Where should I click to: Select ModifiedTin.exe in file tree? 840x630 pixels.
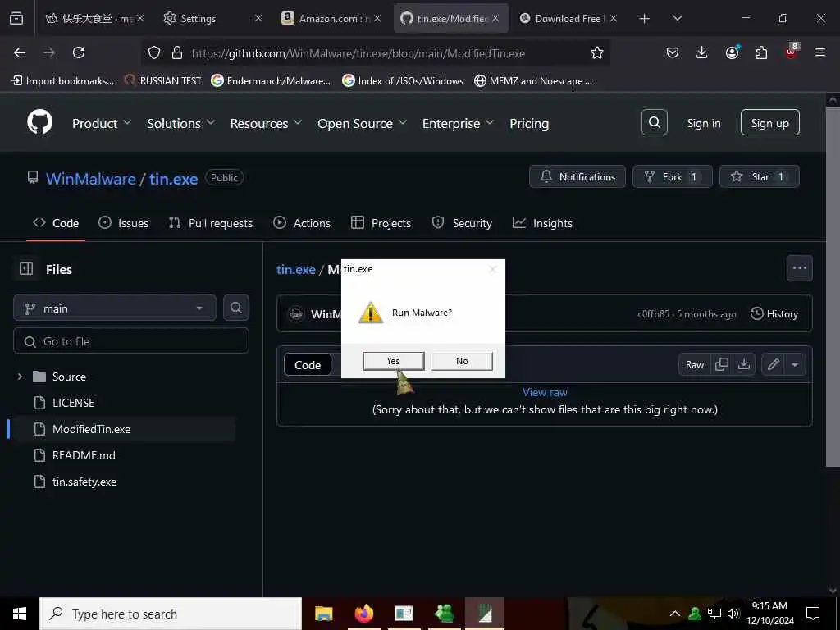tap(92, 429)
